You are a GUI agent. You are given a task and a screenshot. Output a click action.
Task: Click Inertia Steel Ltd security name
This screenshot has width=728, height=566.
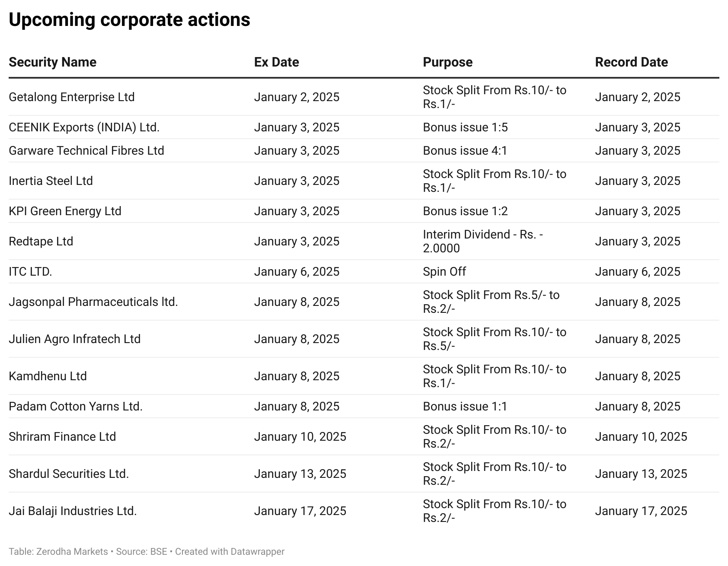(51, 181)
